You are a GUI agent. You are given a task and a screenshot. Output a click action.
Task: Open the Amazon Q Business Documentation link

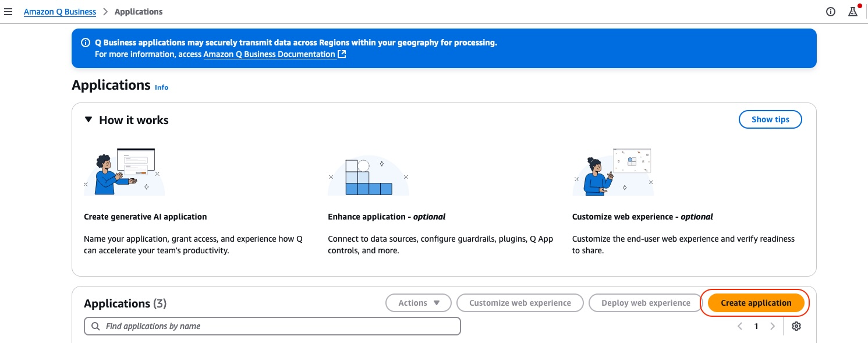(269, 54)
